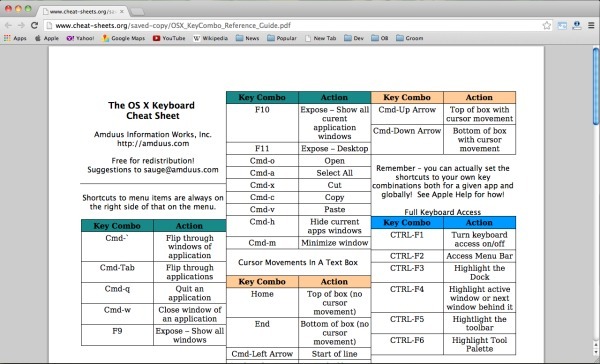Go forward using the forward arrow

pos(21,25)
